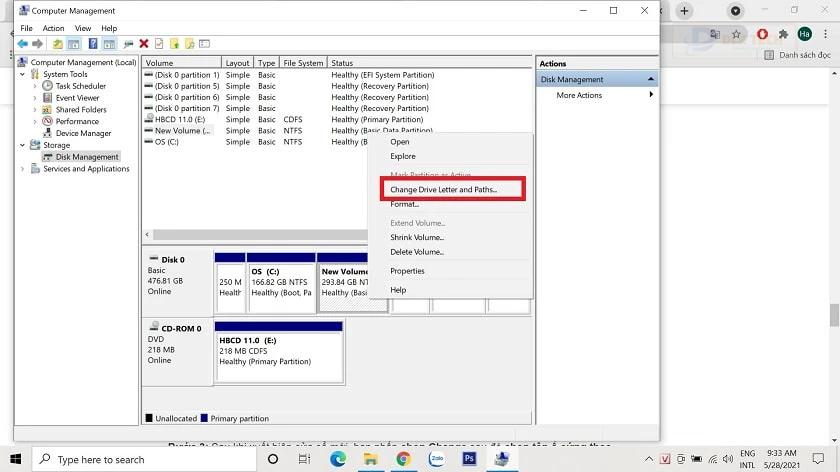Open the Help menu in menu bar
Image resolution: width=840 pixels, height=472 pixels.
(x=109, y=28)
